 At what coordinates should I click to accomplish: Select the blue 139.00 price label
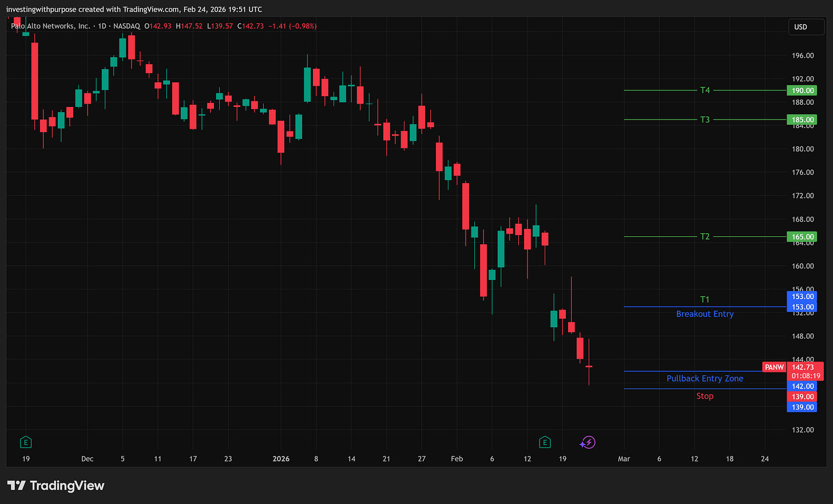[x=802, y=407]
